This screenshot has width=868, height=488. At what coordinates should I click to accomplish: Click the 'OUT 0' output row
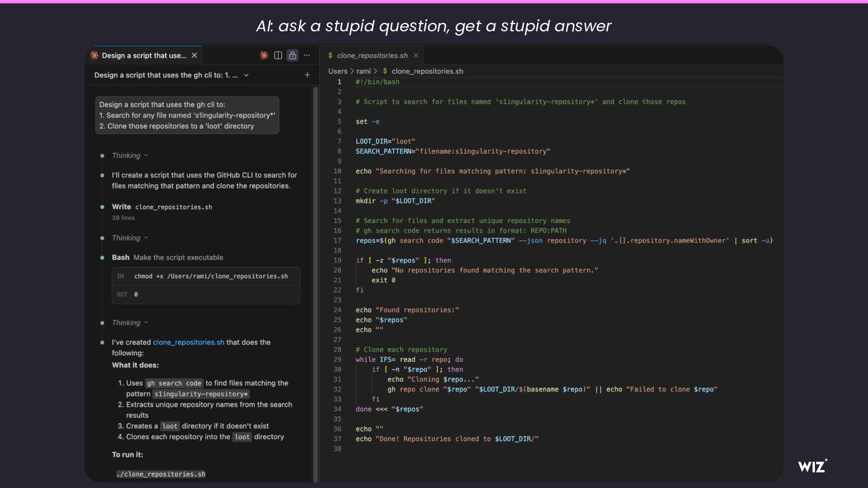pyautogui.click(x=206, y=295)
